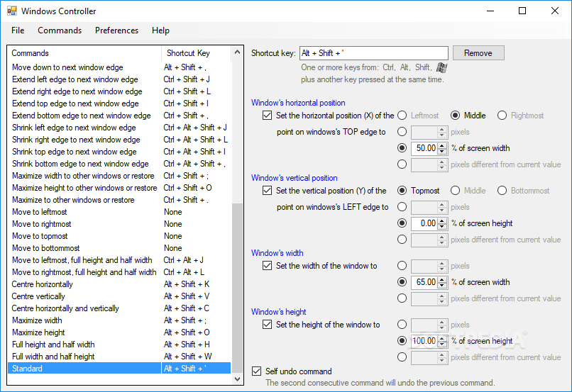Click the 65.00 window width percent field
This screenshot has width=572, height=392.
click(x=424, y=282)
